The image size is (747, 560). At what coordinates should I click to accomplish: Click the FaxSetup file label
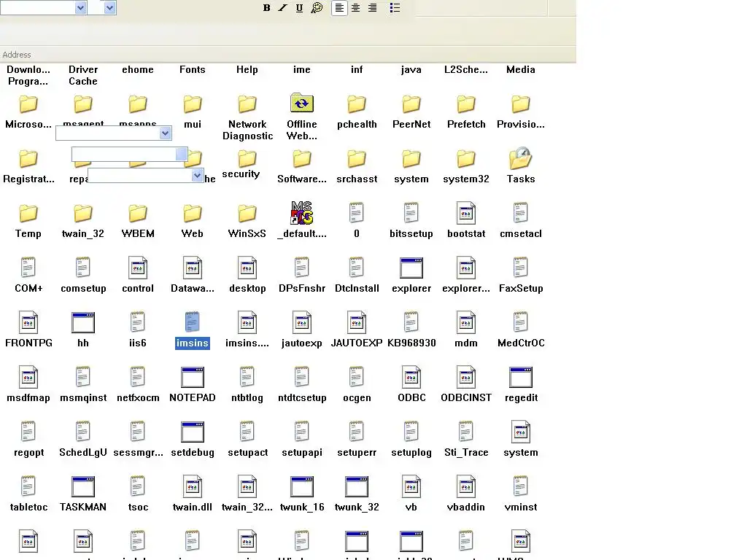(x=521, y=289)
